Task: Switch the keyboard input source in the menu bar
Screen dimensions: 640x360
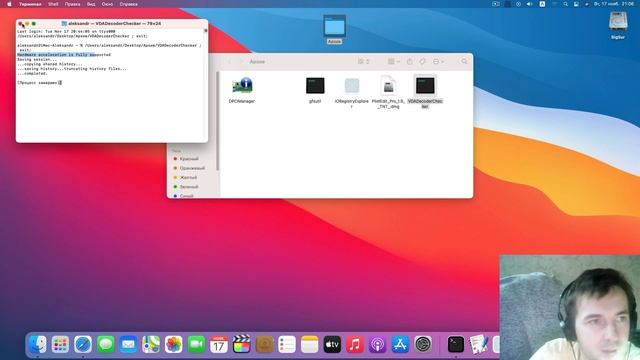Action: 542,4
